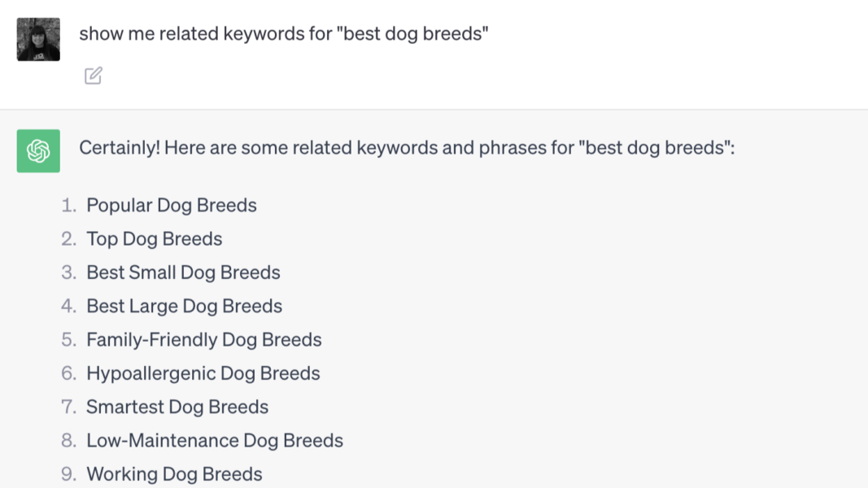Click "Low-Maintenance Dog Breeds" entry
The width and height of the screenshot is (868, 488).
(215, 440)
